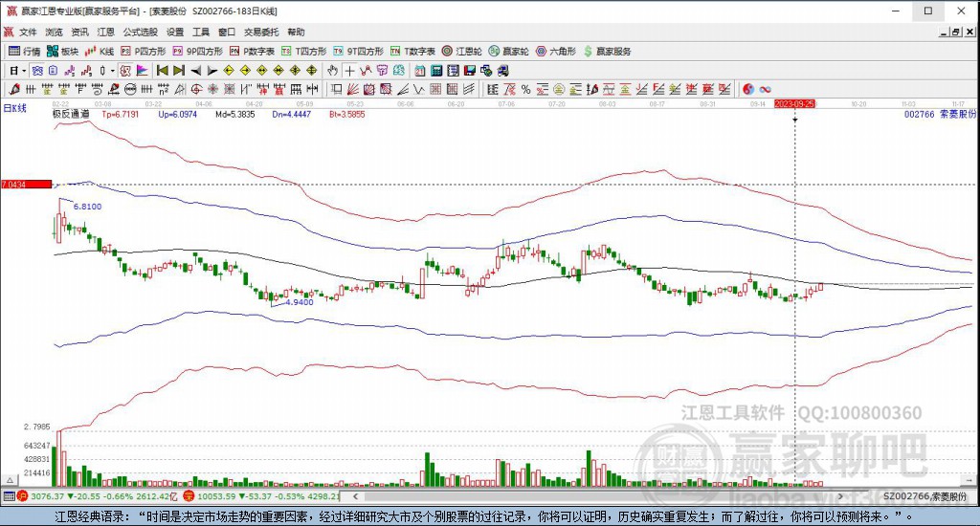Select the crosshair cursor tool
This screenshot has height=526, width=980.
pyautogui.click(x=350, y=71)
